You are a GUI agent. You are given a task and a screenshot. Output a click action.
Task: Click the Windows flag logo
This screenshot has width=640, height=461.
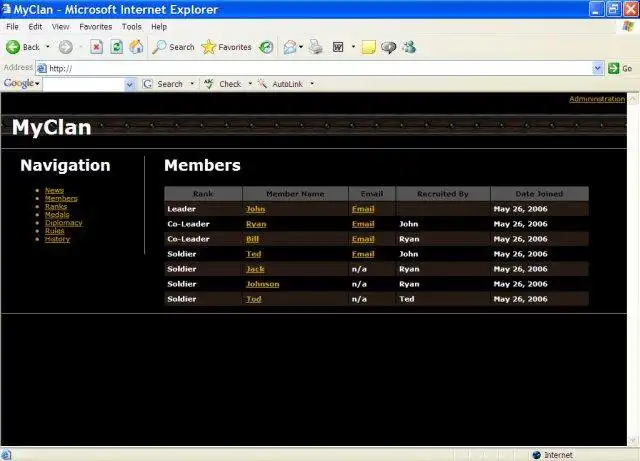pos(628,27)
